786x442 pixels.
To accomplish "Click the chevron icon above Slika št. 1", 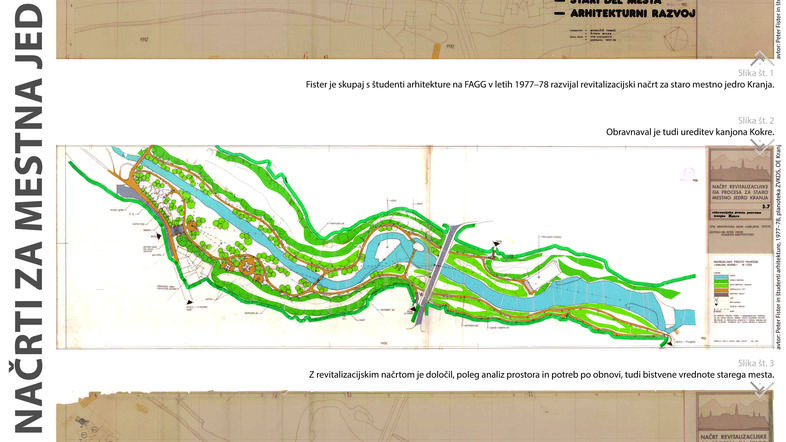I will click(x=759, y=59).
